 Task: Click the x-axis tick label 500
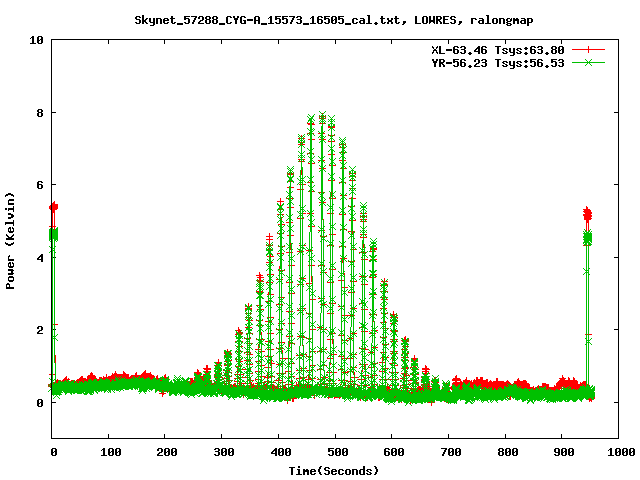point(338,452)
